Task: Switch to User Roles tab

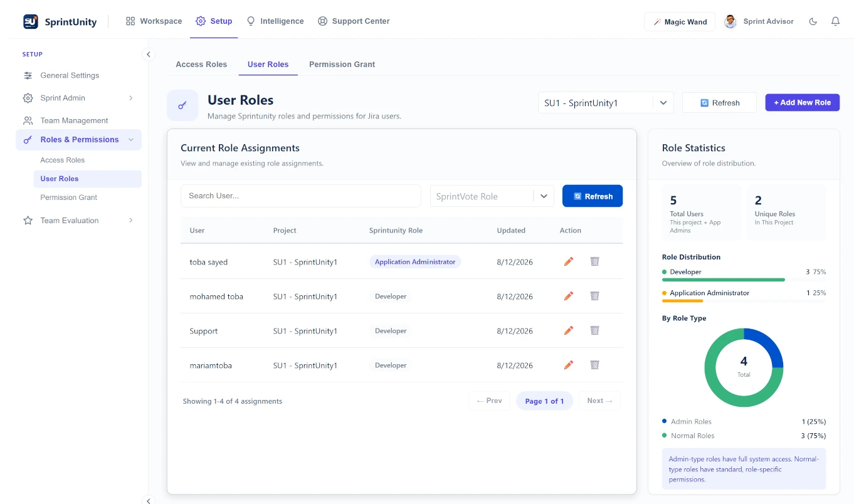Action: point(268,64)
